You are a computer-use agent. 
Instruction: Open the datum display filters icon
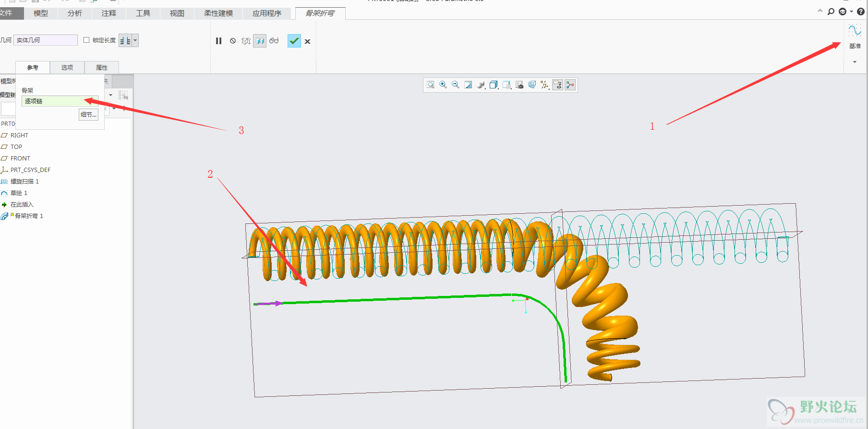pos(544,85)
